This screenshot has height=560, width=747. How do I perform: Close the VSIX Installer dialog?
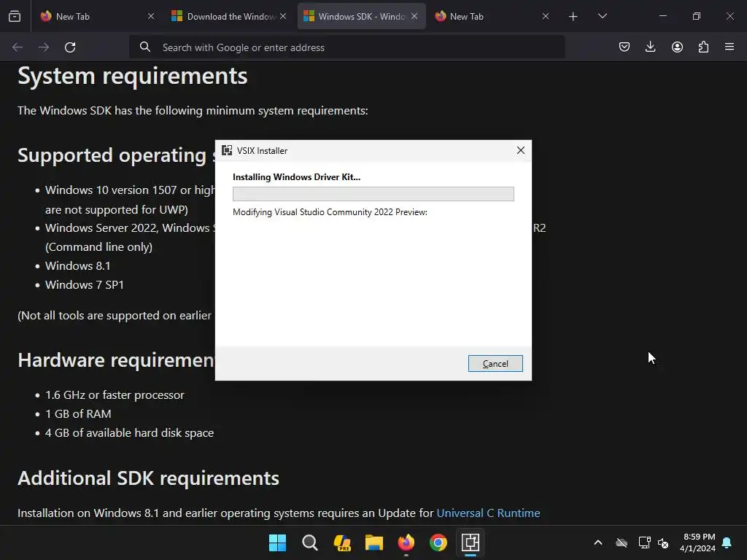click(520, 150)
